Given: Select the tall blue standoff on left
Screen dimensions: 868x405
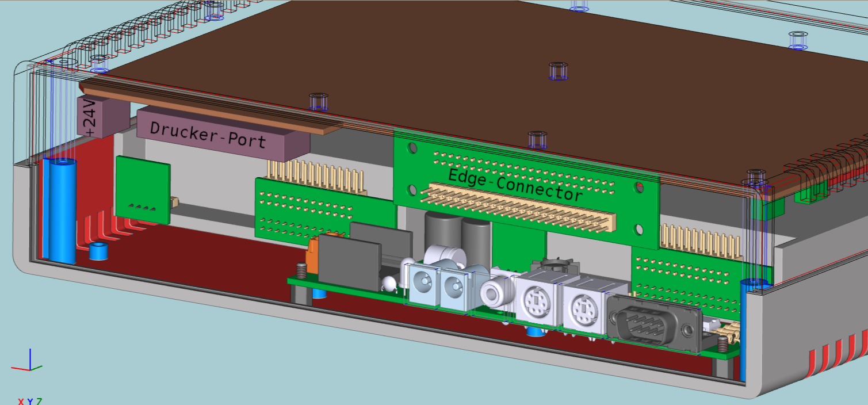Looking at the screenshot, I should click(x=62, y=212).
